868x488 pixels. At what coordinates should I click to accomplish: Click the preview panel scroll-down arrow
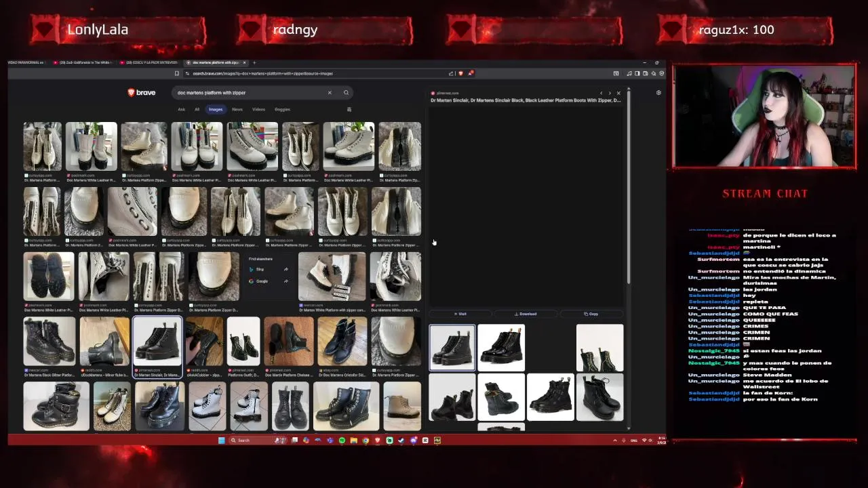click(x=629, y=428)
